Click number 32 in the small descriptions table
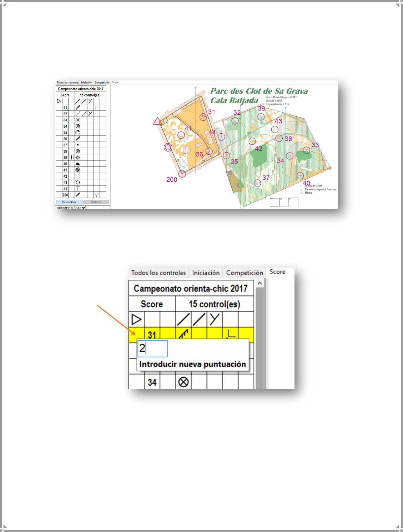403x532 pixels. 65,114
